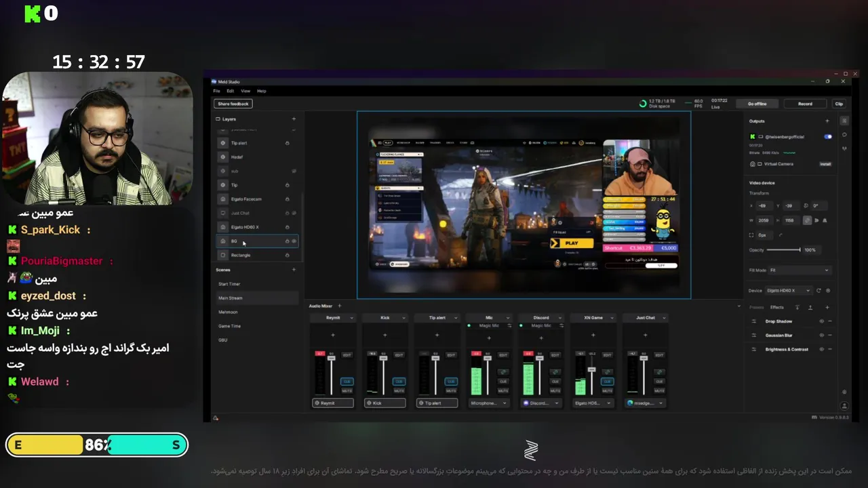868x488 pixels.
Task: Click the aspect ratio lock in Transform
Action: (x=807, y=220)
